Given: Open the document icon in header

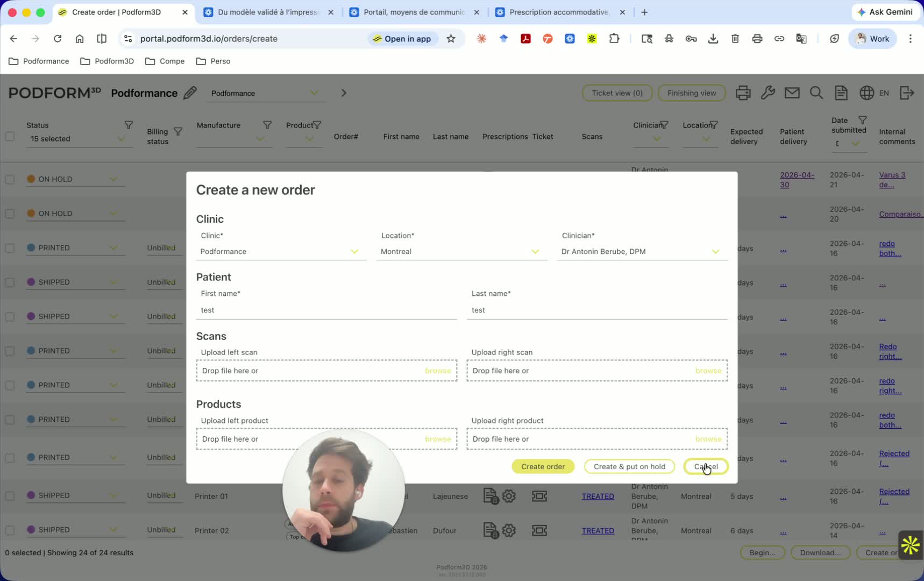Looking at the screenshot, I should click(x=841, y=93).
